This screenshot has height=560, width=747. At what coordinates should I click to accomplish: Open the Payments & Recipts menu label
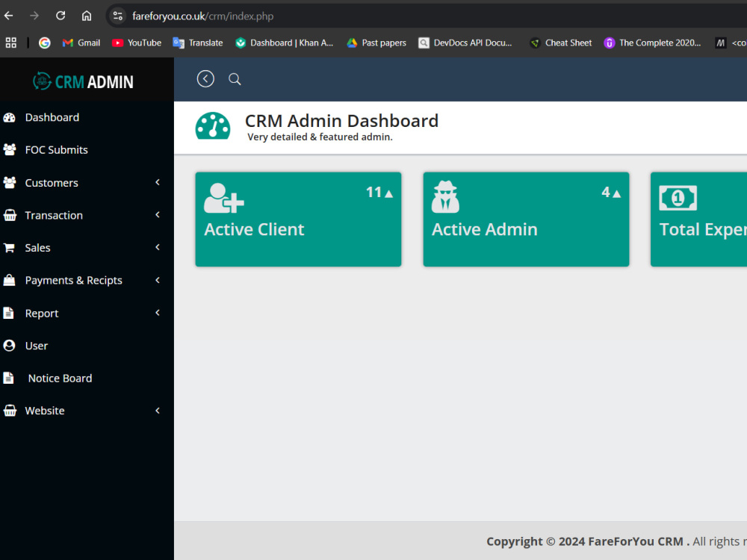73,281
